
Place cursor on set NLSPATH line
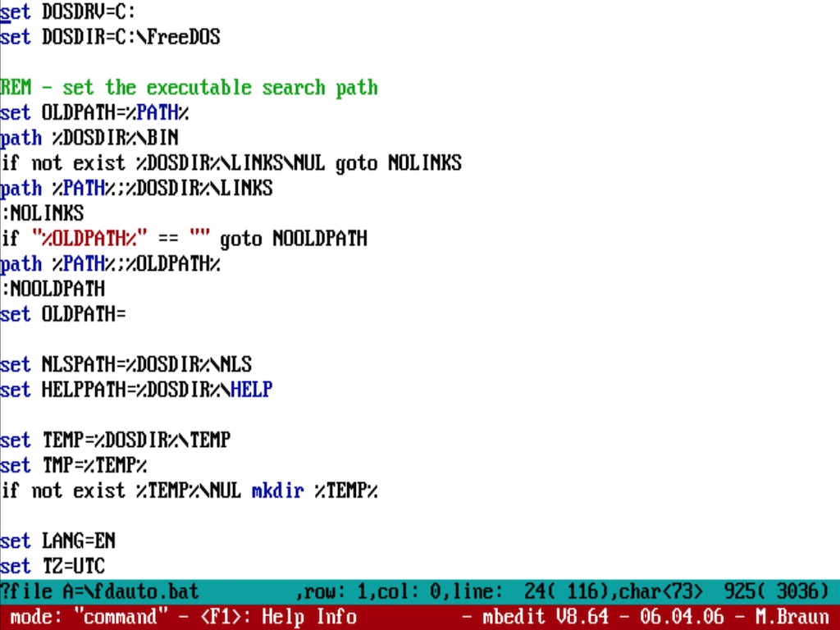(126, 365)
